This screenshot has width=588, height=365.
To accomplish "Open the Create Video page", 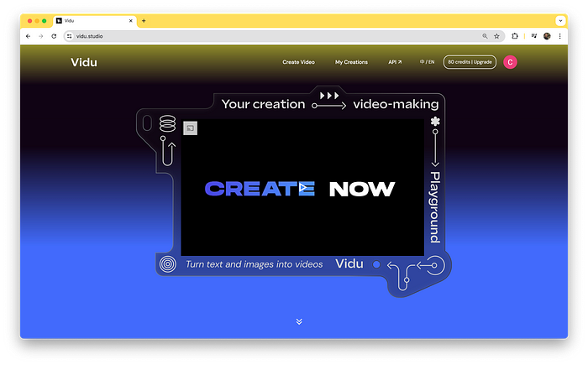I will (x=298, y=62).
